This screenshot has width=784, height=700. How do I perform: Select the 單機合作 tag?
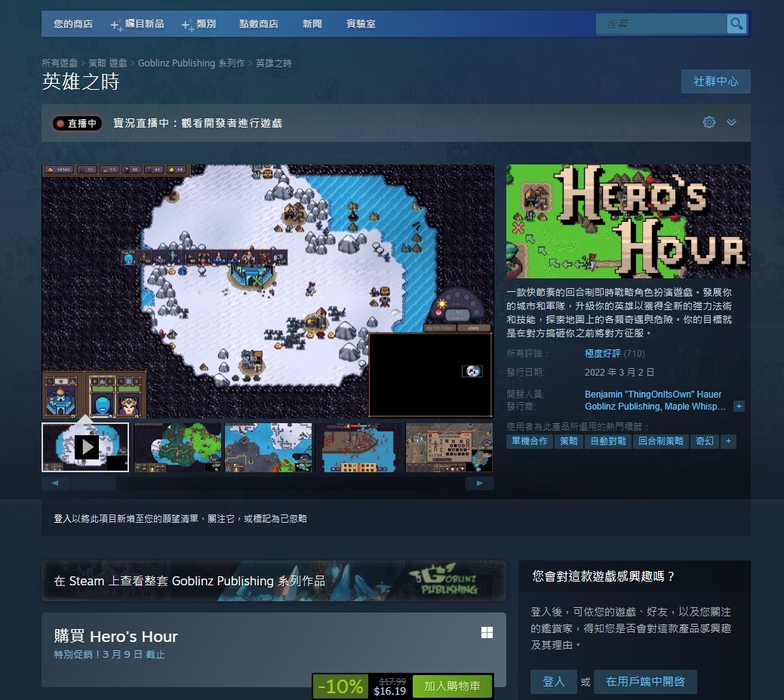click(x=530, y=441)
